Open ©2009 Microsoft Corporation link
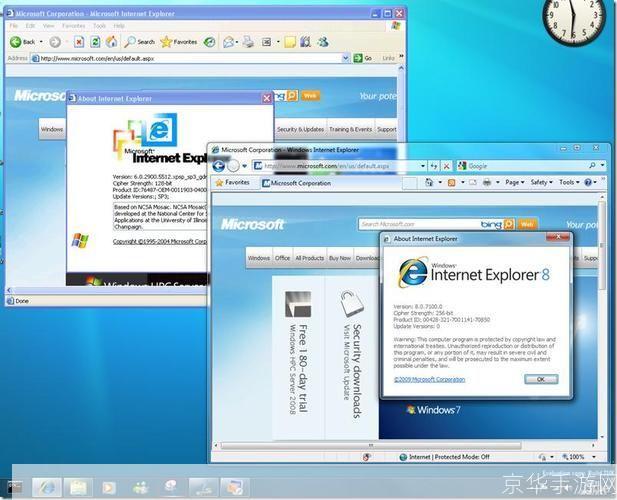This screenshot has height=500, width=617. [429, 379]
